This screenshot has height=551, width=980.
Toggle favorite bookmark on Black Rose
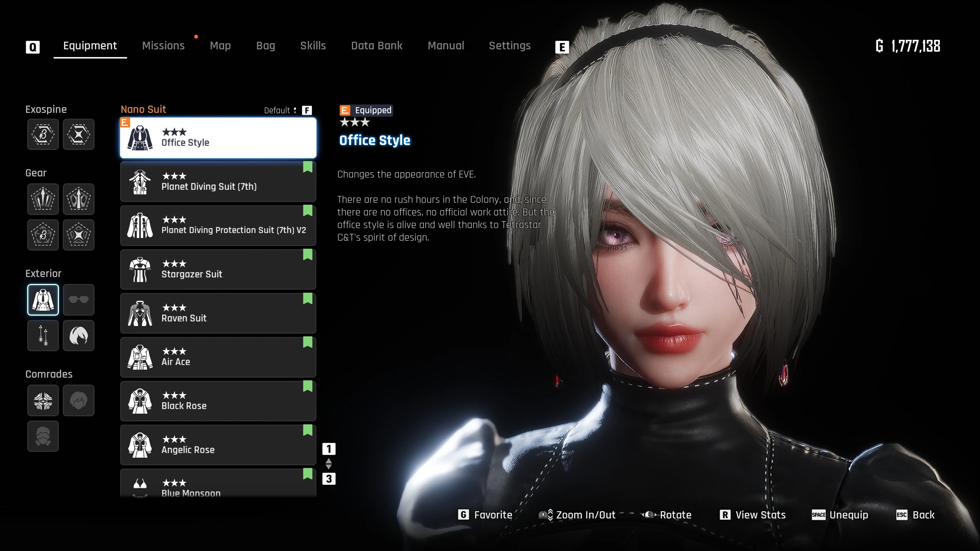(x=308, y=386)
